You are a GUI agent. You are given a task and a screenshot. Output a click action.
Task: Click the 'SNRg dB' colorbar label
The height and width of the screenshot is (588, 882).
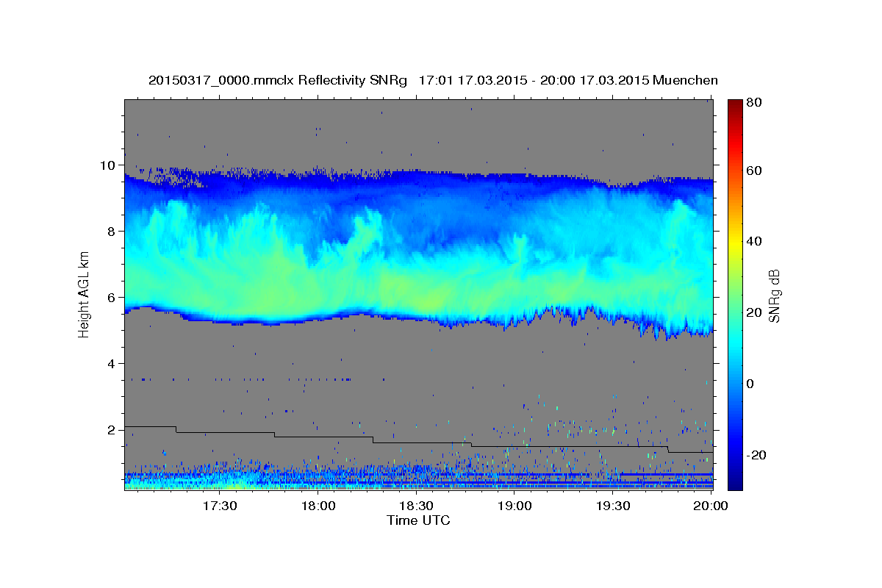774,295
